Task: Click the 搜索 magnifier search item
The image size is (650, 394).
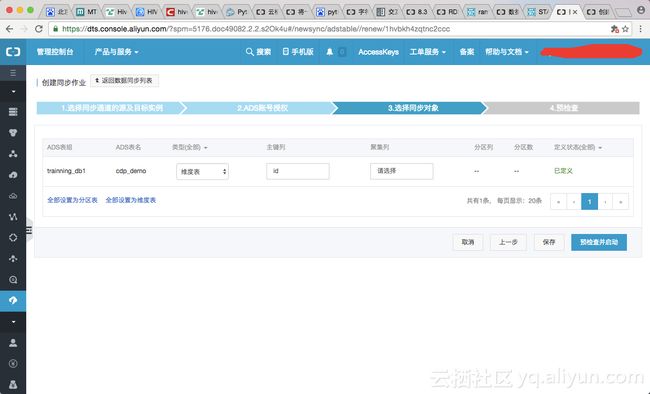Action: click(x=258, y=52)
